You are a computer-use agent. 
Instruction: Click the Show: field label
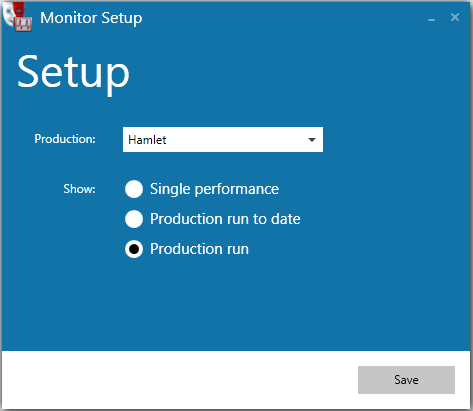(79, 189)
